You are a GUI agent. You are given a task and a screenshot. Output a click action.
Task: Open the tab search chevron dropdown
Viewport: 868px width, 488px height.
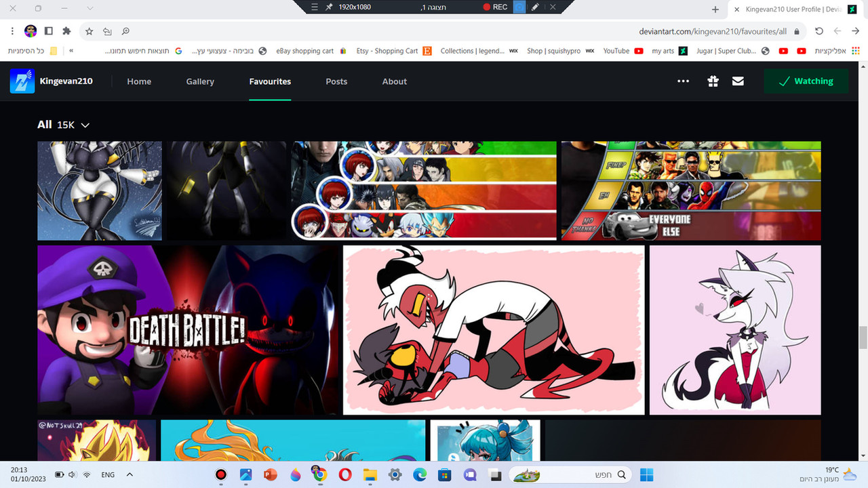[x=90, y=9]
